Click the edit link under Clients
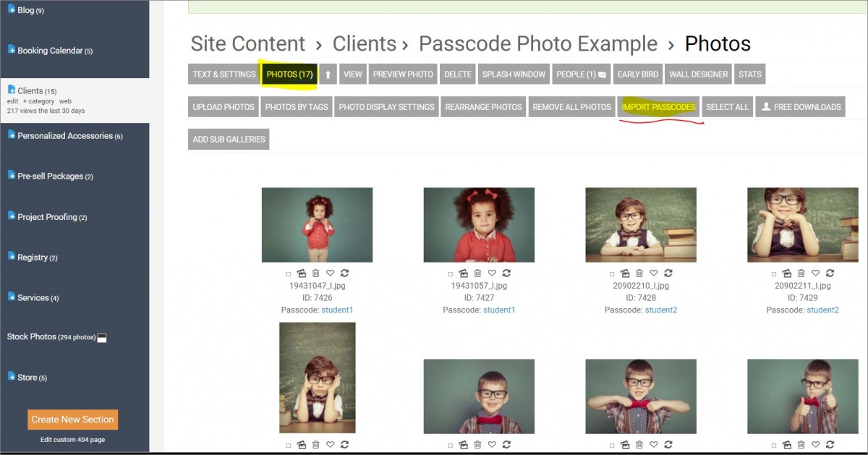The image size is (868, 455). pos(12,101)
